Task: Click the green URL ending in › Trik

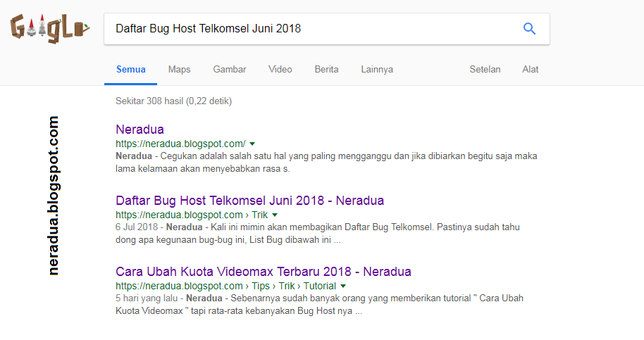Action: pyautogui.click(x=192, y=215)
